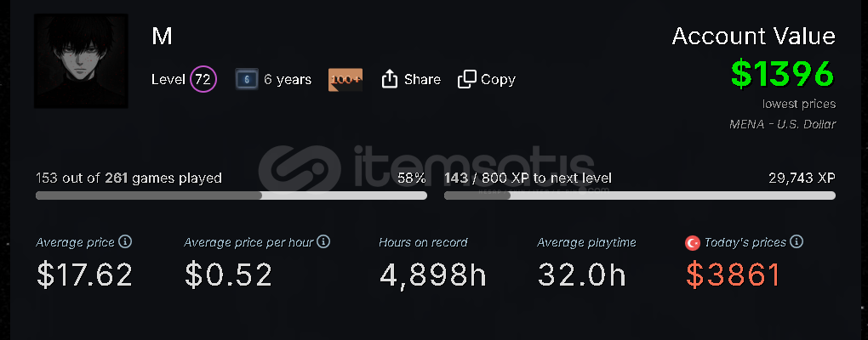Open info icon beside Average price per hour

tap(324, 241)
